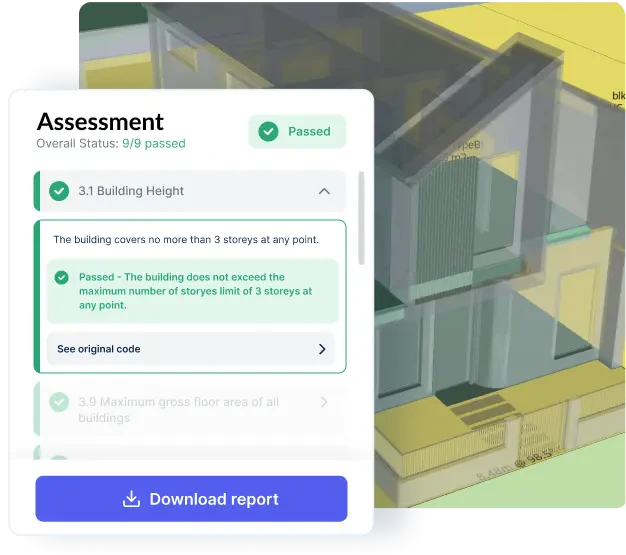
Task: Click the 3.1 Building Height title
Action: coord(131,191)
